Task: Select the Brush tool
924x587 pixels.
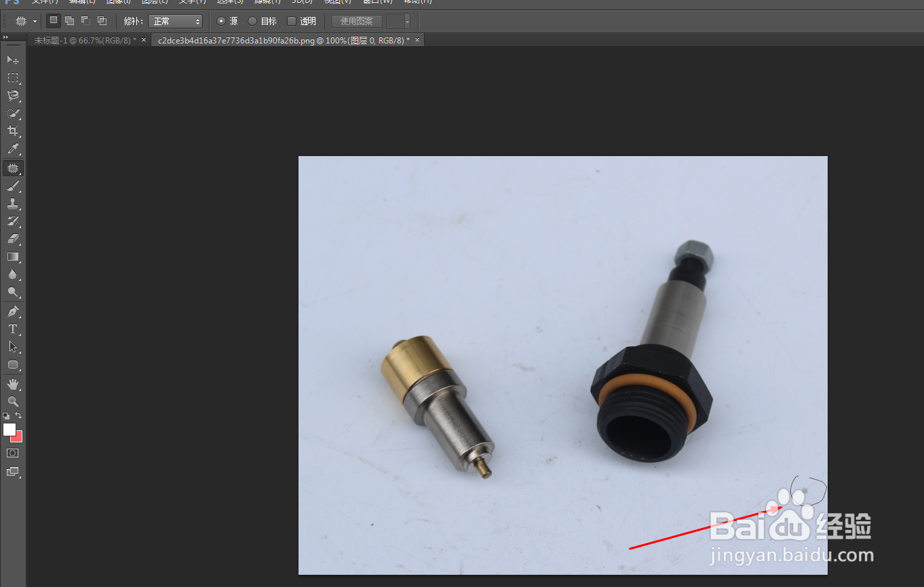Action: pyautogui.click(x=13, y=186)
